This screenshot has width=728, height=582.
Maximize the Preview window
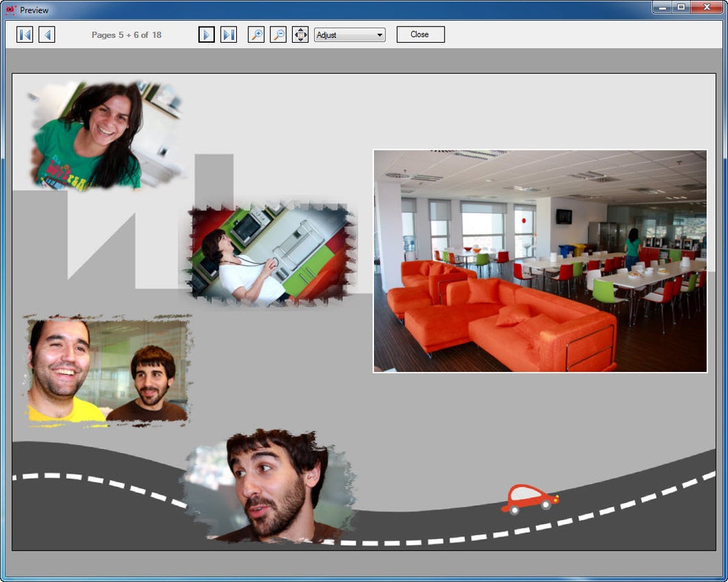[x=681, y=7]
